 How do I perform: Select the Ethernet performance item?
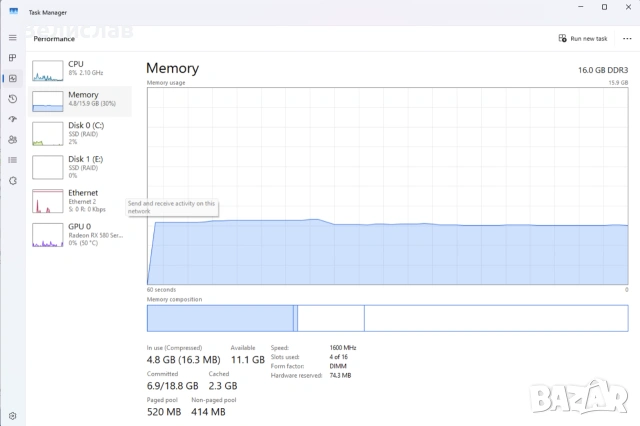coord(80,201)
